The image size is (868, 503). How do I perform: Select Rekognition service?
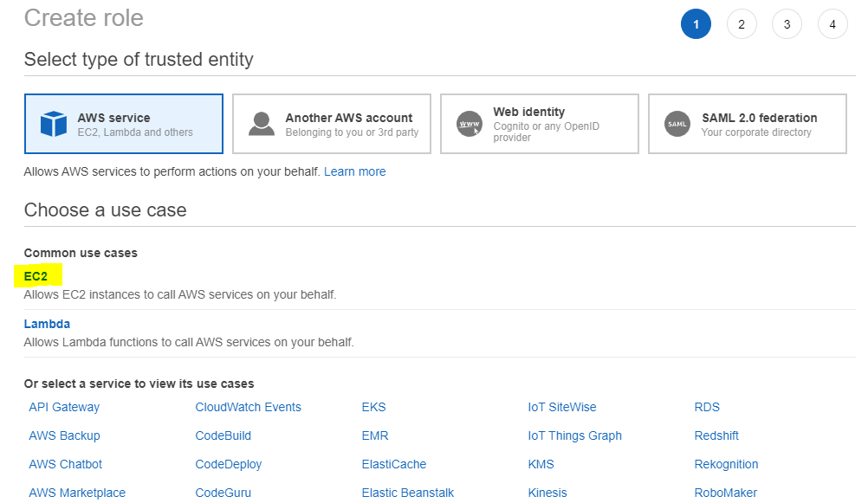point(726,464)
